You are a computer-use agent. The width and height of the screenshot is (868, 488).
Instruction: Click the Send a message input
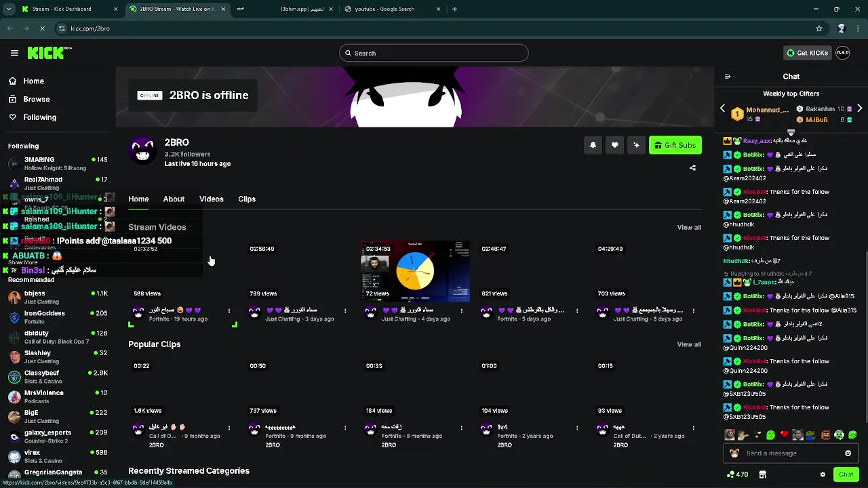coord(790,453)
